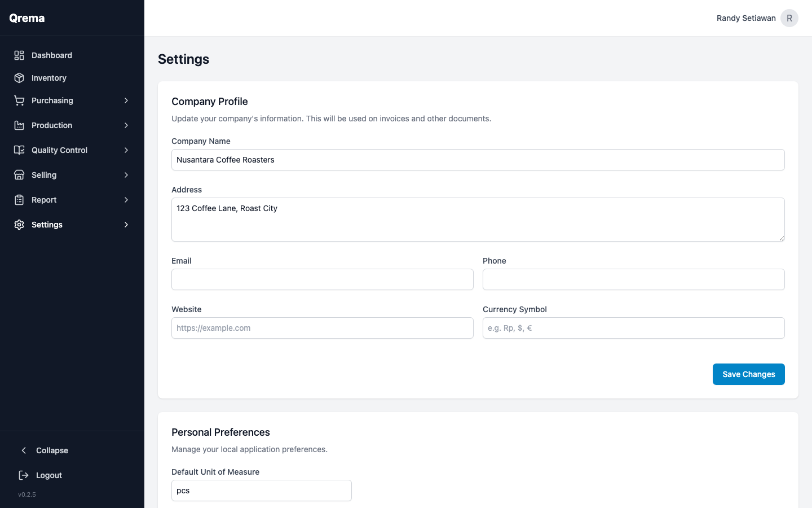Focus the Website input field
The height and width of the screenshot is (508, 812).
(323, 328)
